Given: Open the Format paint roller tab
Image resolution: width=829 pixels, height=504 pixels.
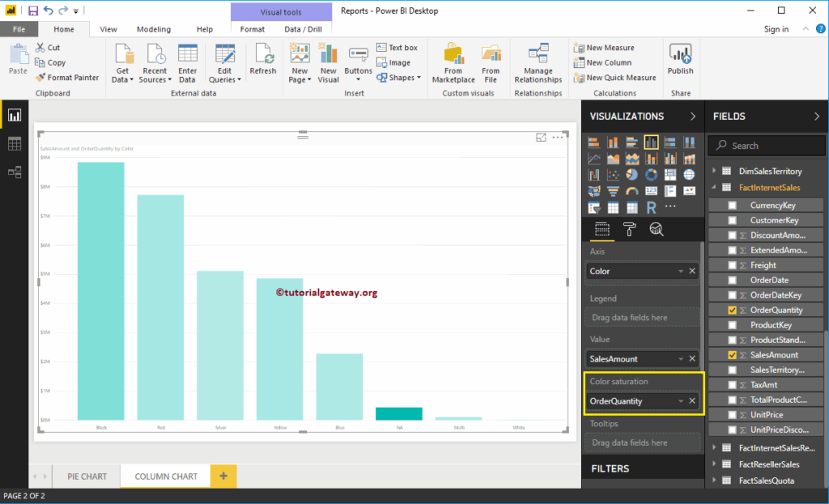Looking at the screenshot, I should (x=629, y=229).
